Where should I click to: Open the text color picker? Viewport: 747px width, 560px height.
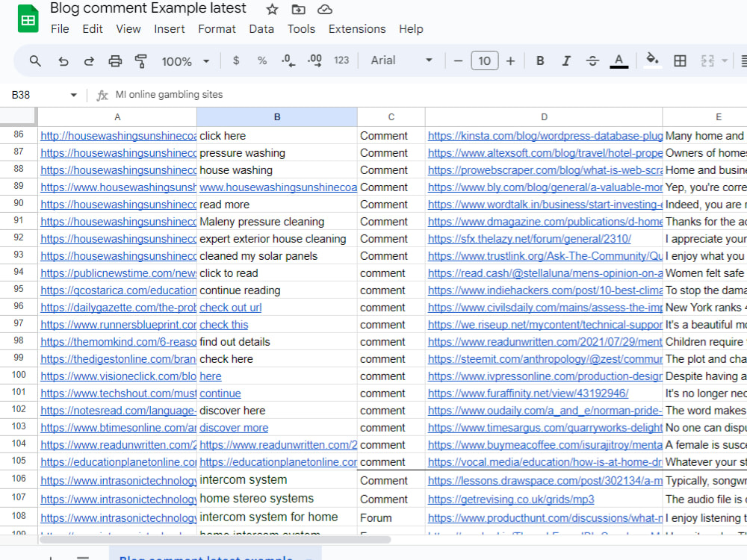coord(619,61)
